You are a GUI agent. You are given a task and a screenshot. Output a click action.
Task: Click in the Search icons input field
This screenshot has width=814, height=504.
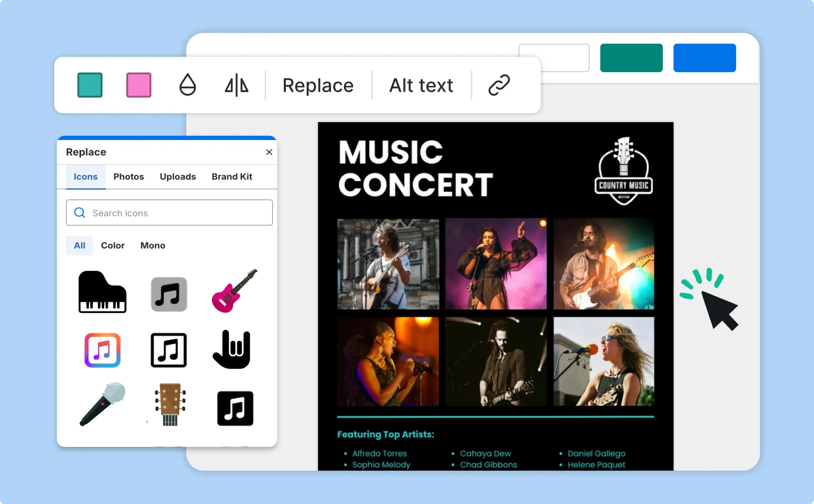point(169,213)
